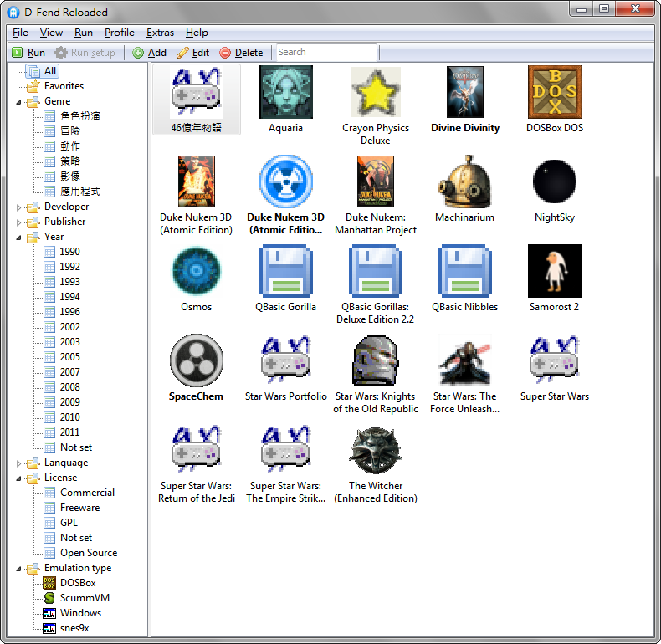Select Star Wars: The Force Unleashed icon
The image size is (661, 644).
(465, 360)
